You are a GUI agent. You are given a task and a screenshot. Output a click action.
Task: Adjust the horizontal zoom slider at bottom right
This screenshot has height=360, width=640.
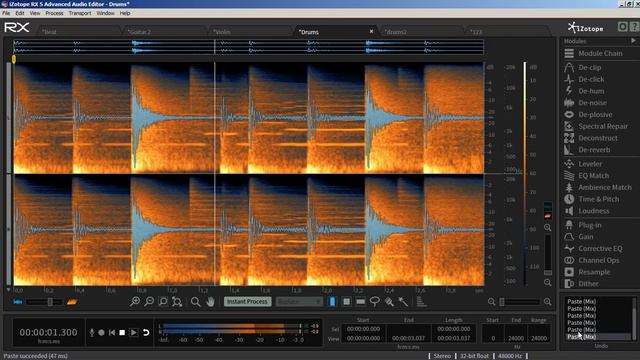point(519,302)
